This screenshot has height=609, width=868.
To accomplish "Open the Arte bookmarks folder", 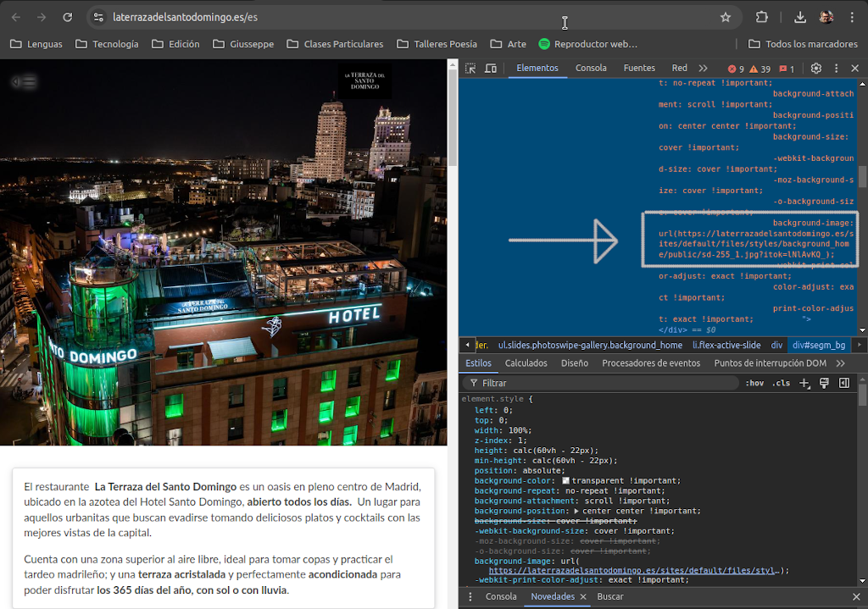I will click(x=509, y=44).
